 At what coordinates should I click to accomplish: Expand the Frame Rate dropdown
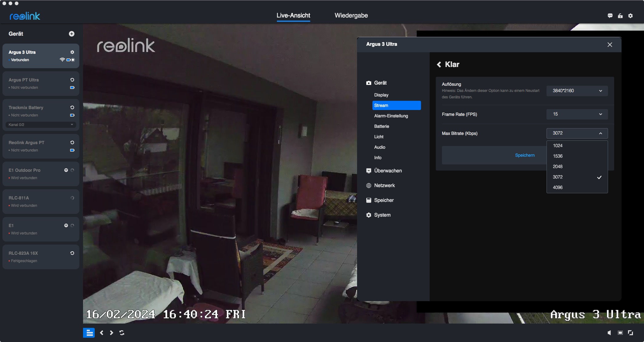pyautogui.click(x=577, y=114)
